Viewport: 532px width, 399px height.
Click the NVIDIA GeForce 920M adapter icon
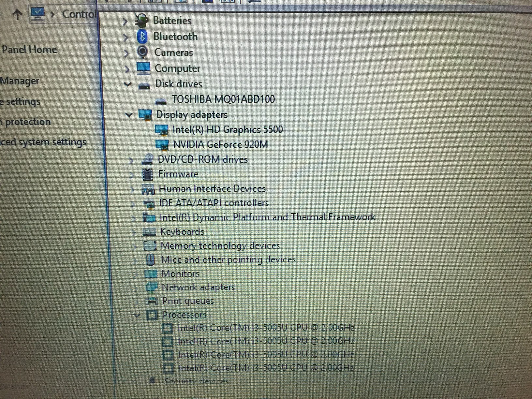[x=163, y=144]
